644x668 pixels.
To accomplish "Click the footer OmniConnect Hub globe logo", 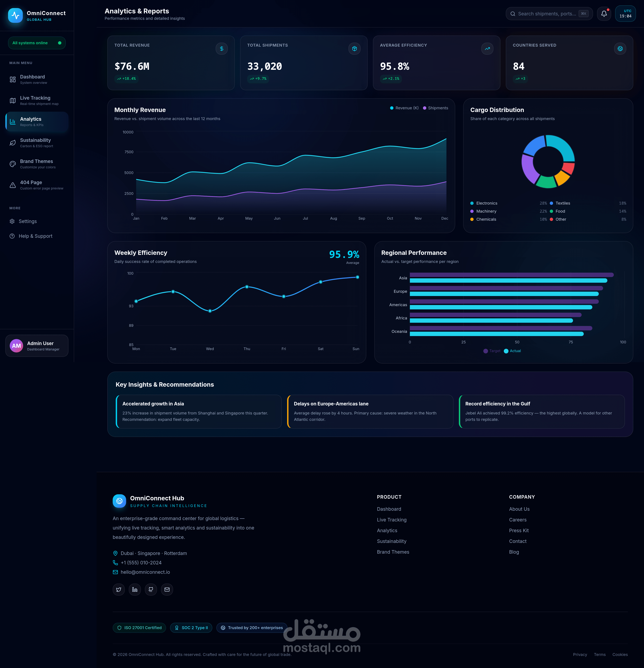I will coord(119,501).
